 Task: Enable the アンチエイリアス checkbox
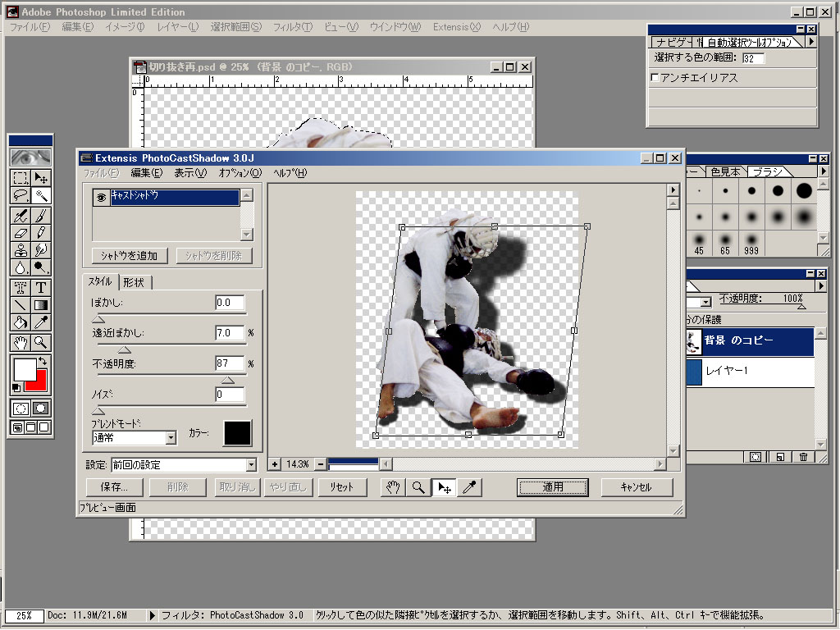654,78
